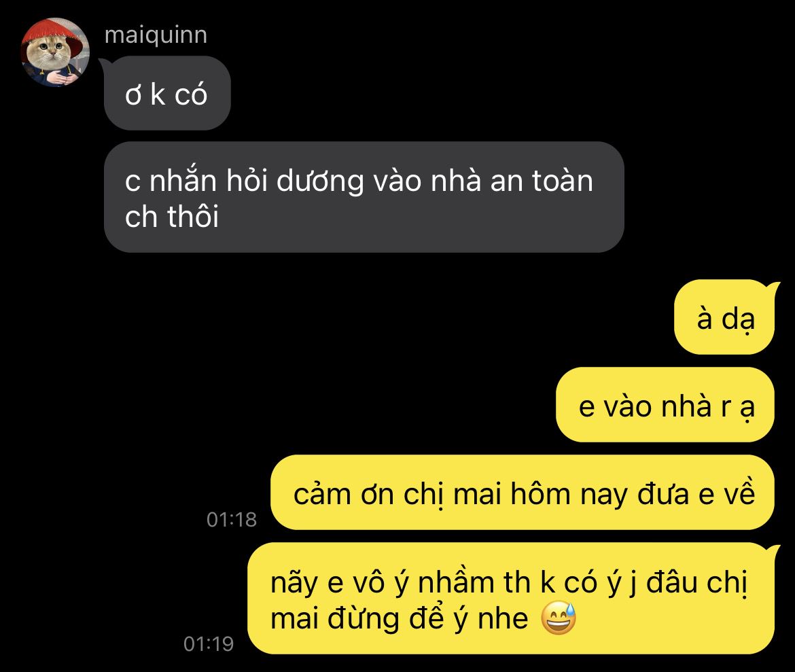This screenshot has width=795, height=672.
Task: Click the red hat on the avatar cat
Action: point(52,34)
